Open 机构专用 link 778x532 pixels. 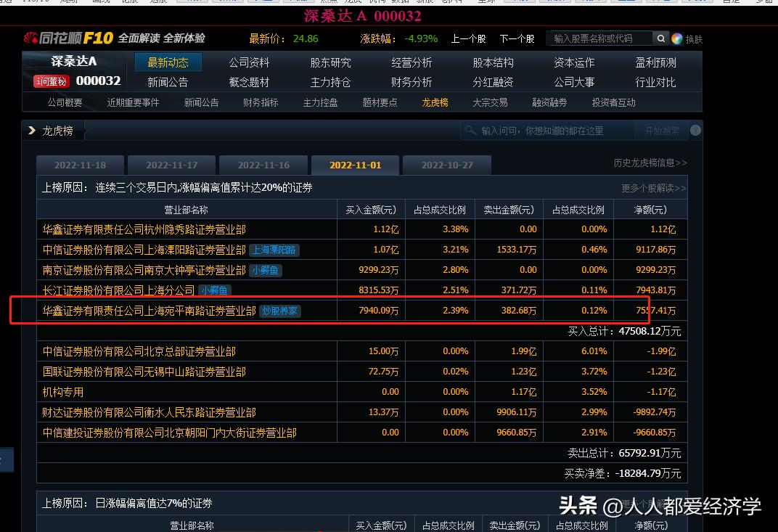(x=62, y=392)
